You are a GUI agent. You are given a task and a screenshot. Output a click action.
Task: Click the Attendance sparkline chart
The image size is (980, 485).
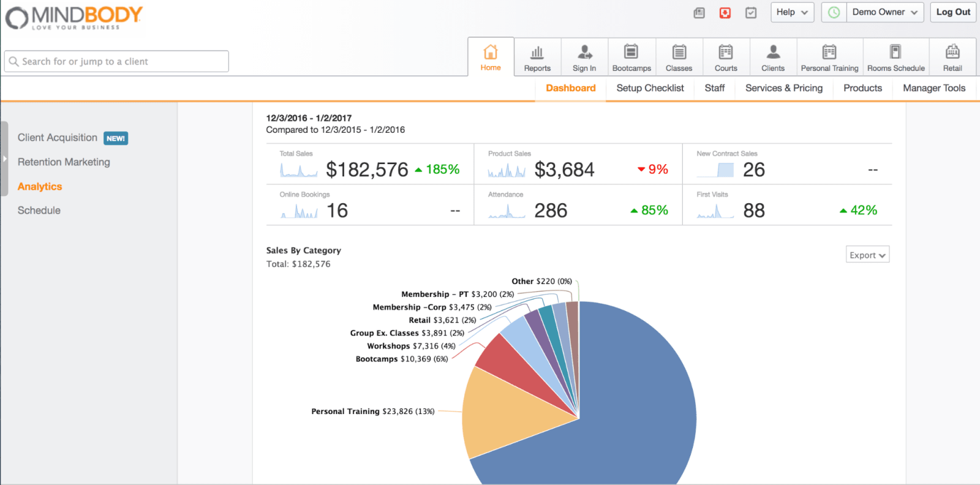tap(507, 211)
